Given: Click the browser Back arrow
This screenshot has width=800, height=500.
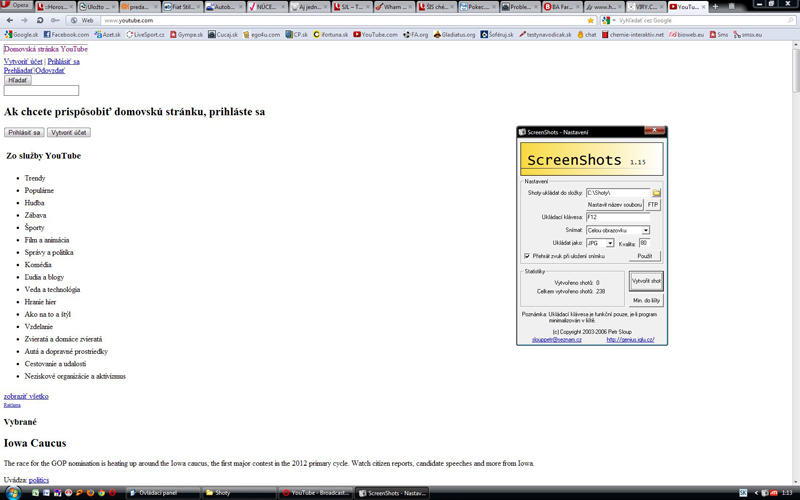Looking at the screenshot, I should [x=10, y=20].
